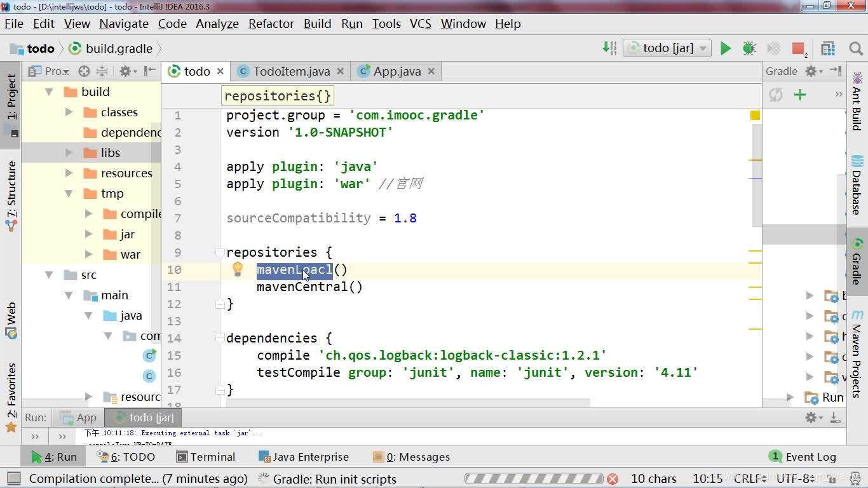Open the run configuration dropdown
This screenshot has height=488, width=868.
(x=667, y=48)
